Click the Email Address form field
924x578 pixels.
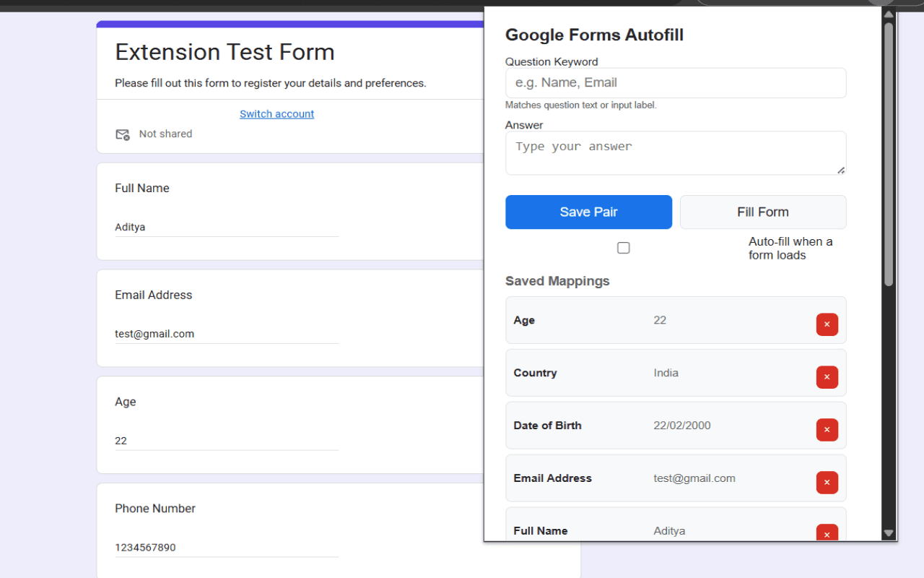point(227,334)
